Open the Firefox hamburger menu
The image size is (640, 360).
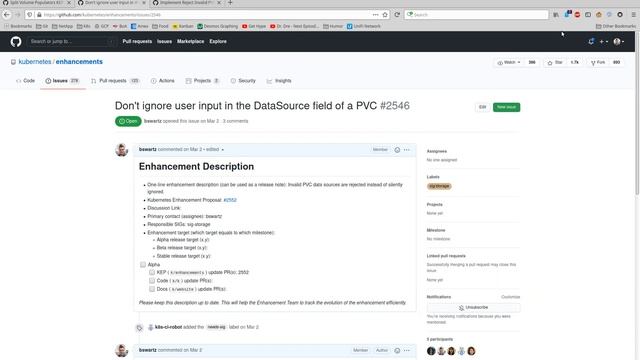(x=633, y=15)
